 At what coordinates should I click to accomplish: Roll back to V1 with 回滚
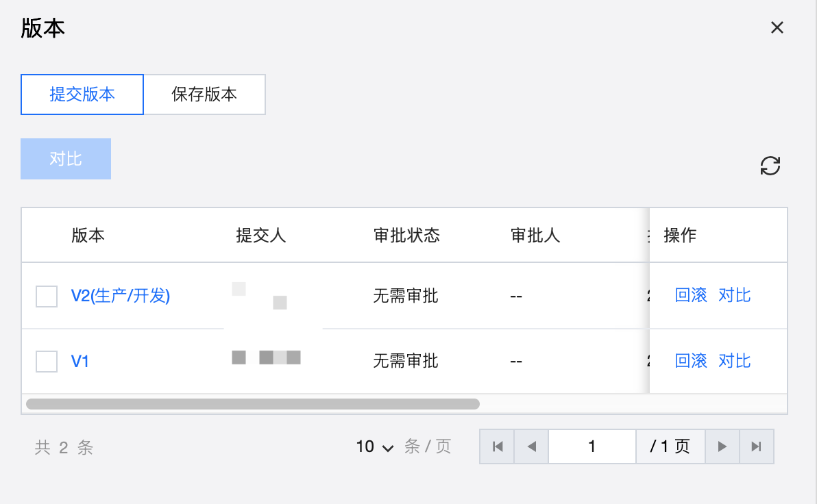tap(691, 361)
